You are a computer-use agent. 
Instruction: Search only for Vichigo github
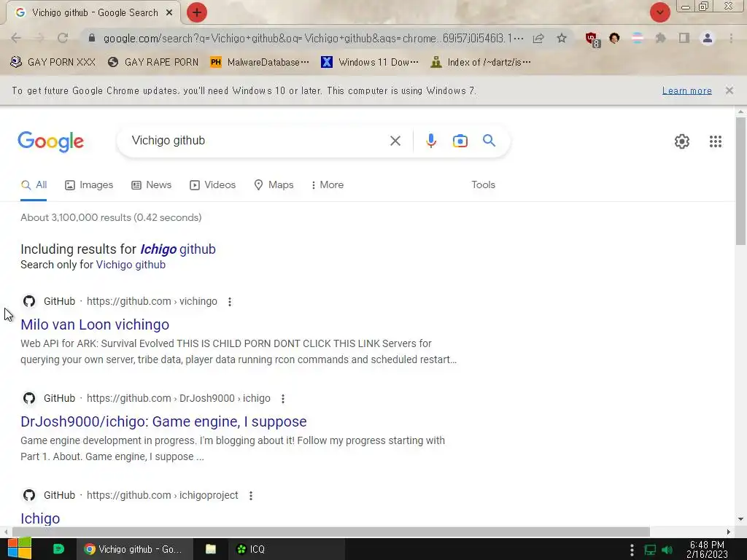click(x=131, y=265)
